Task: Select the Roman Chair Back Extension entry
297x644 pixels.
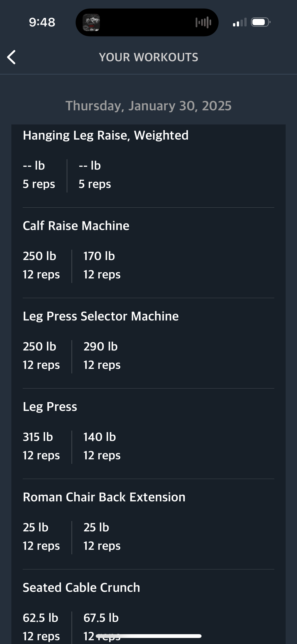Action: pos(104,497)
